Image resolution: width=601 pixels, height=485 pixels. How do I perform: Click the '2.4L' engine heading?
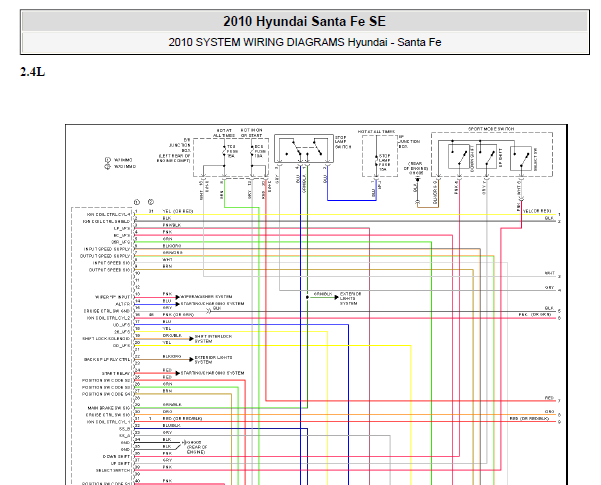coord(33,72)
